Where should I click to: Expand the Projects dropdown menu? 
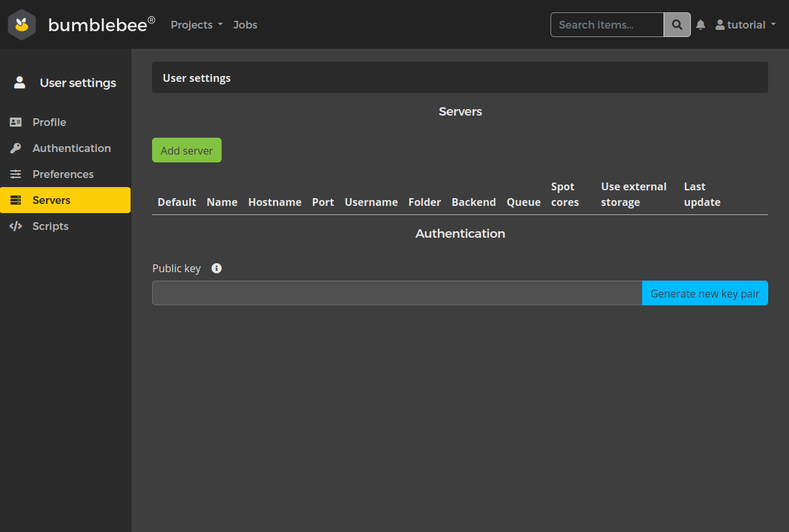(196, 25)
